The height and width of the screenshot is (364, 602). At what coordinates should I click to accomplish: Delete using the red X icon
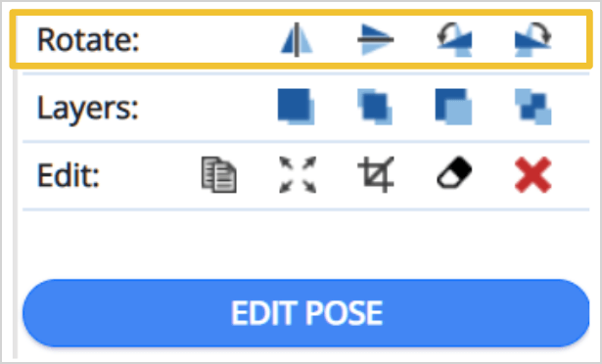pyautogui.click(x=533, y=175)
